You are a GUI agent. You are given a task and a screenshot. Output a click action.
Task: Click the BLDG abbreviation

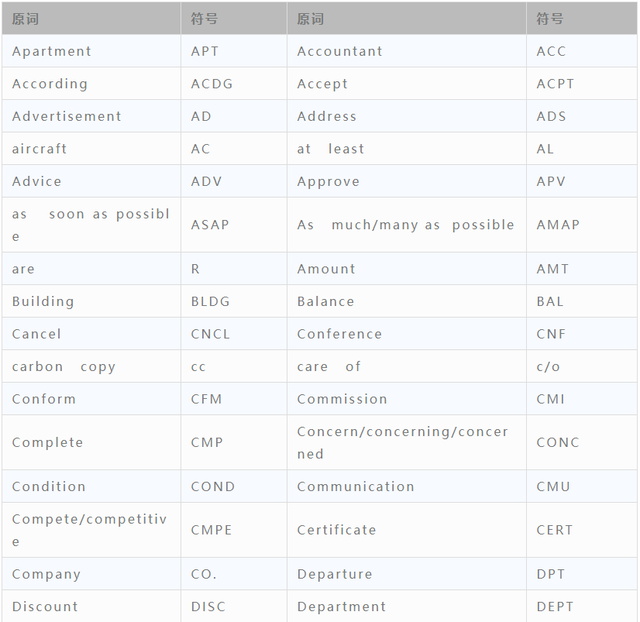210,301
